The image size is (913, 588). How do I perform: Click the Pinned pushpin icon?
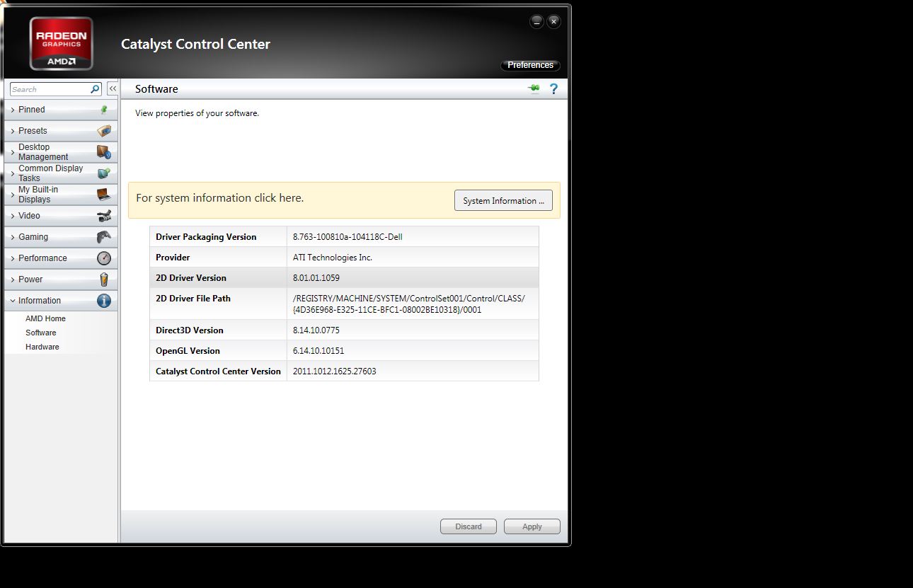coord(104,110)
